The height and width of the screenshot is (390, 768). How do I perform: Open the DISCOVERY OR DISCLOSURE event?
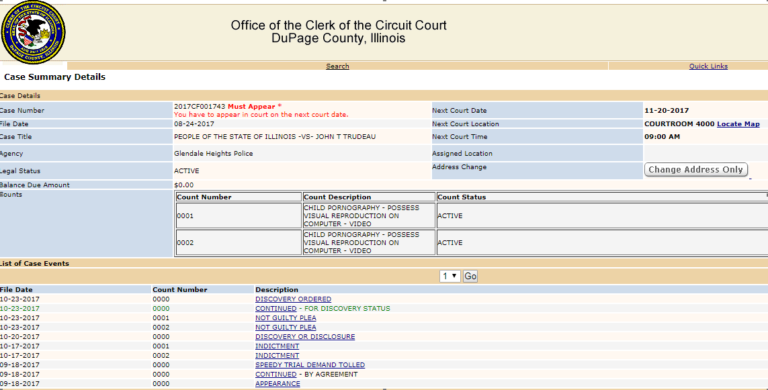tap(305, 337)
